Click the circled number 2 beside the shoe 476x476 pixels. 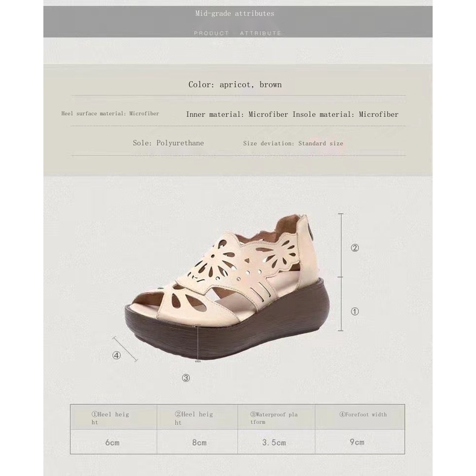[x=355, y=248]
